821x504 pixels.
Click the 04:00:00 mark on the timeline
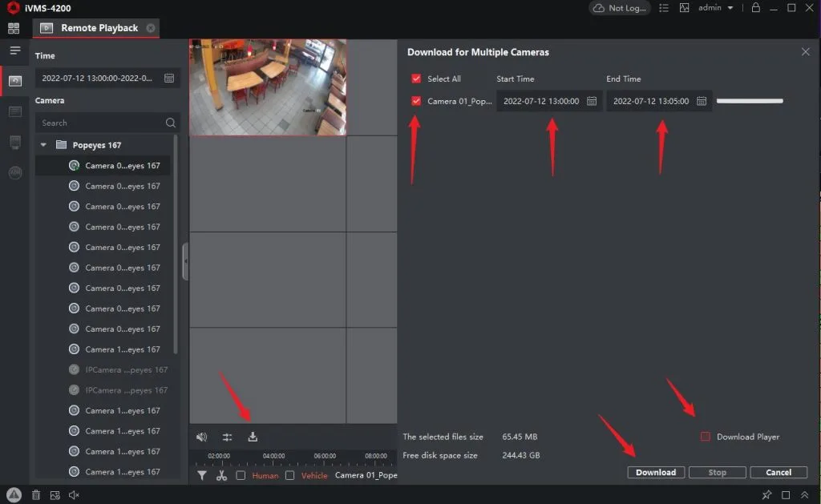click(274, 456)
